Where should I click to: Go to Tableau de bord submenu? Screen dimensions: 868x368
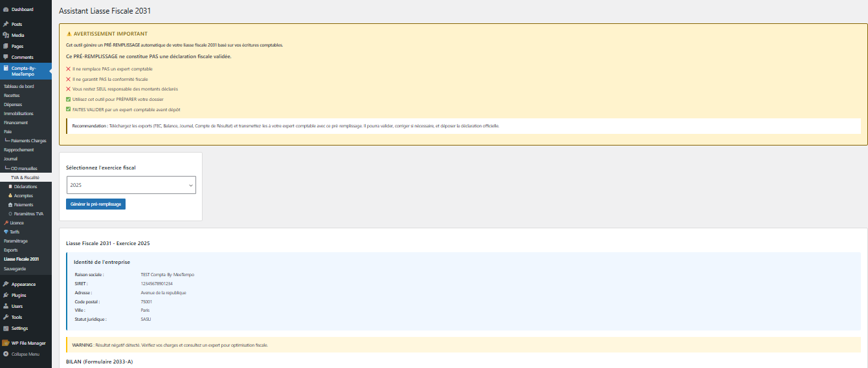pos(19,86)
